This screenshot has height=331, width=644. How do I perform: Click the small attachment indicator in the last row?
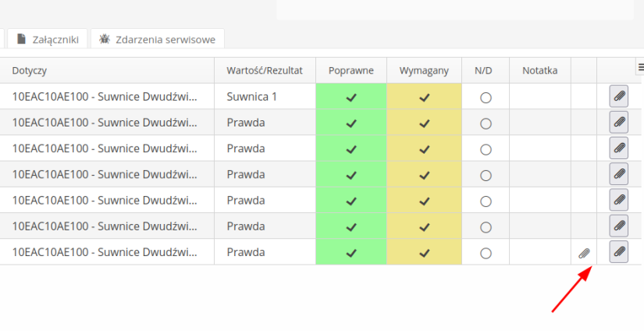tap(583, 253)
